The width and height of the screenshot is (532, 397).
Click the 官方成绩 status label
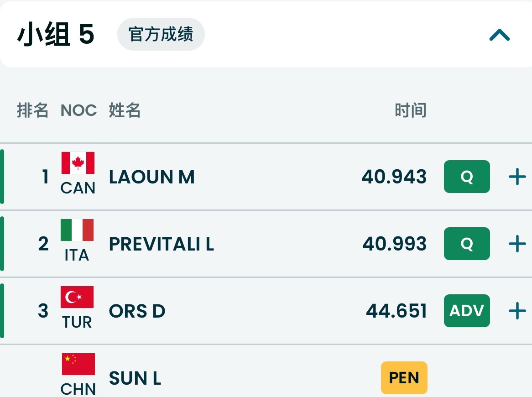161,34
